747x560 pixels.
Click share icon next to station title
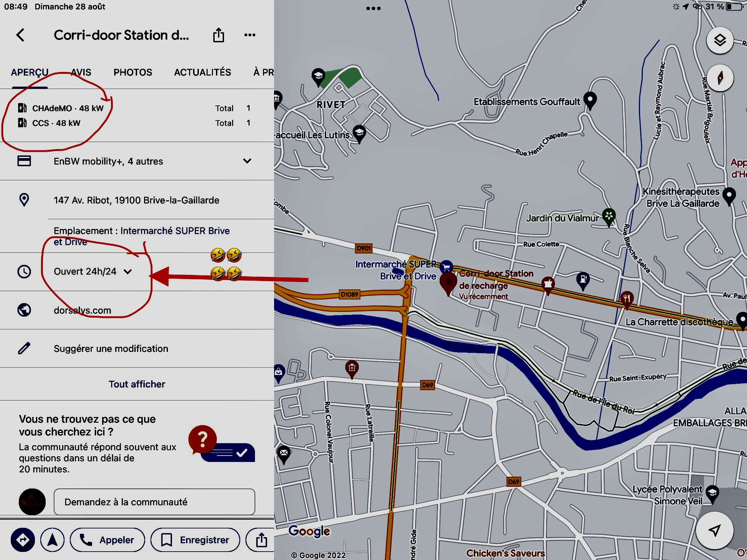(x=219, y=35)
